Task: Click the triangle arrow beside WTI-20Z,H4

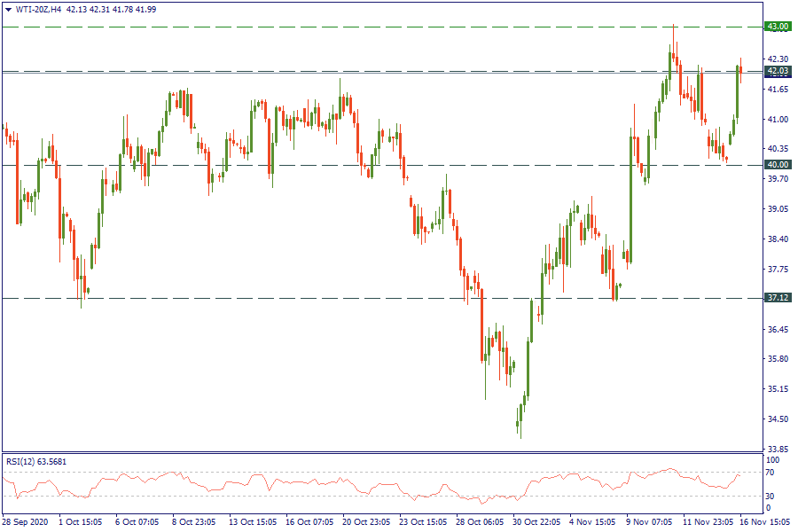Action: [x=8, y=9]
